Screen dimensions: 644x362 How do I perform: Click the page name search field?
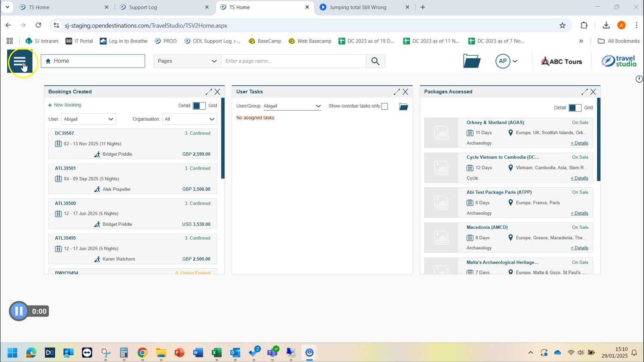click(x=293, y=61)
